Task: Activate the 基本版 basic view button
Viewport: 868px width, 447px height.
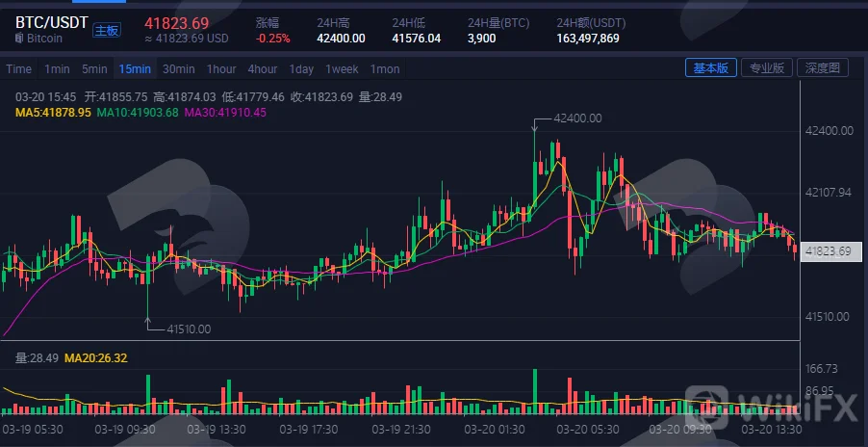Action: tap(711, 67)
